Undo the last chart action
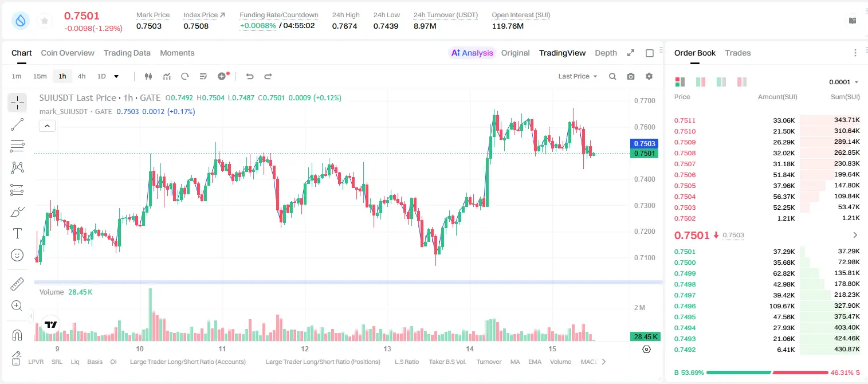 tap(250, 76)
